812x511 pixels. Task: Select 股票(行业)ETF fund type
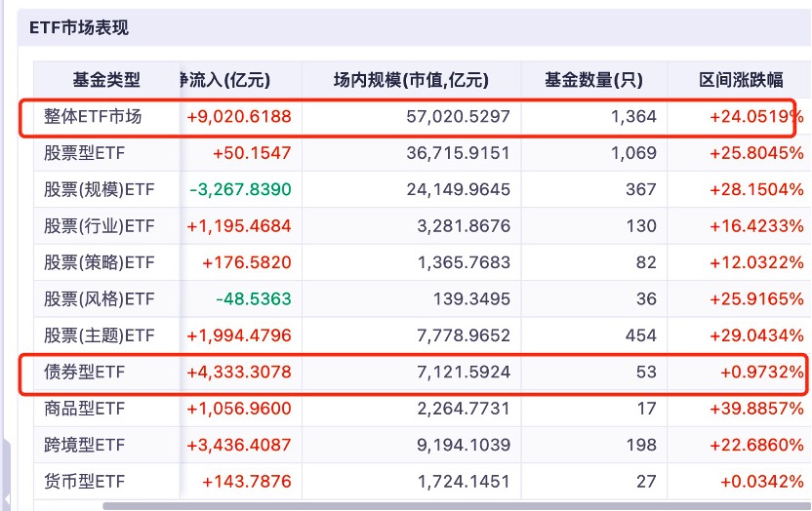click(100, 226)
